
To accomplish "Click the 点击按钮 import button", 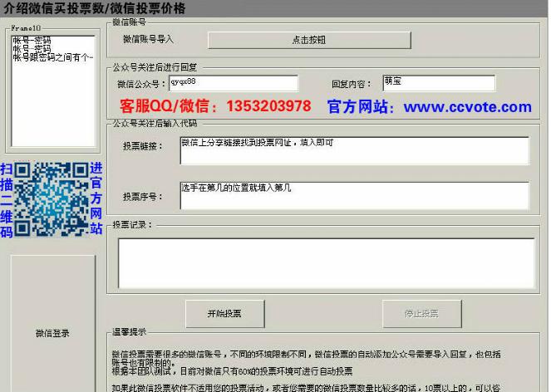I will tap(309, 40).
